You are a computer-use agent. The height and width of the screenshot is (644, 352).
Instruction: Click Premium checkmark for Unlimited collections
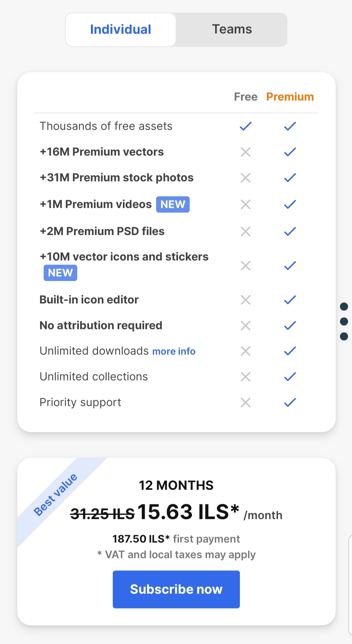(290, 377)
